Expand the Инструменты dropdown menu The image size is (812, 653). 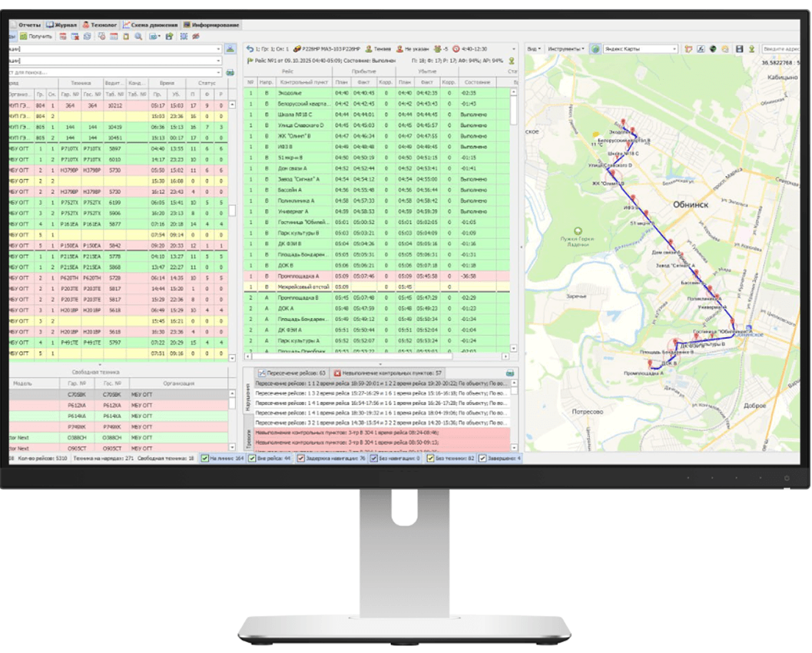click(x=568, y=49)
